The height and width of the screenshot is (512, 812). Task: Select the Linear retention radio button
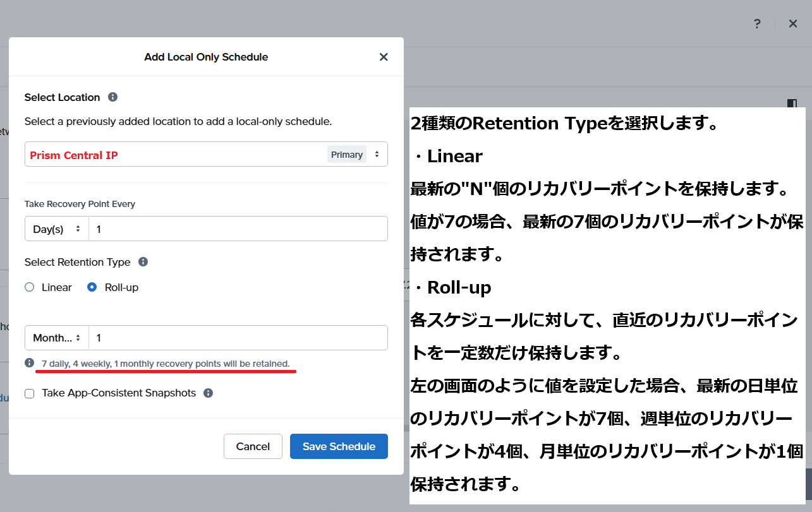pyautogui.click(x=29, y=287)
